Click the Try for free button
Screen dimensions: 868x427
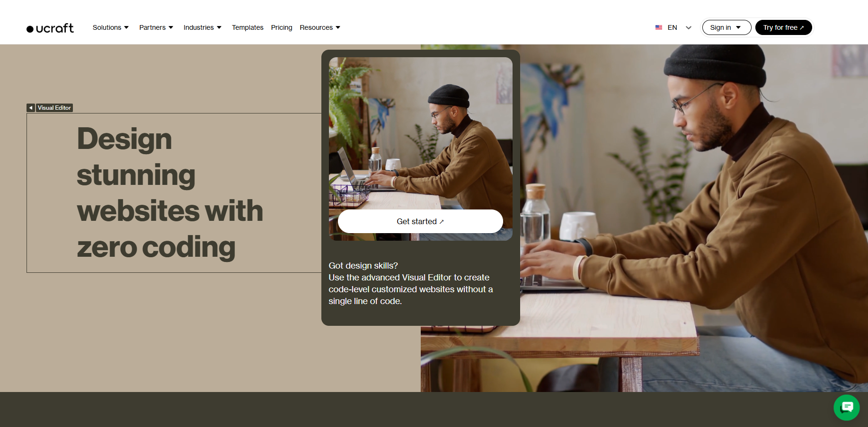[x=783, y=27]
